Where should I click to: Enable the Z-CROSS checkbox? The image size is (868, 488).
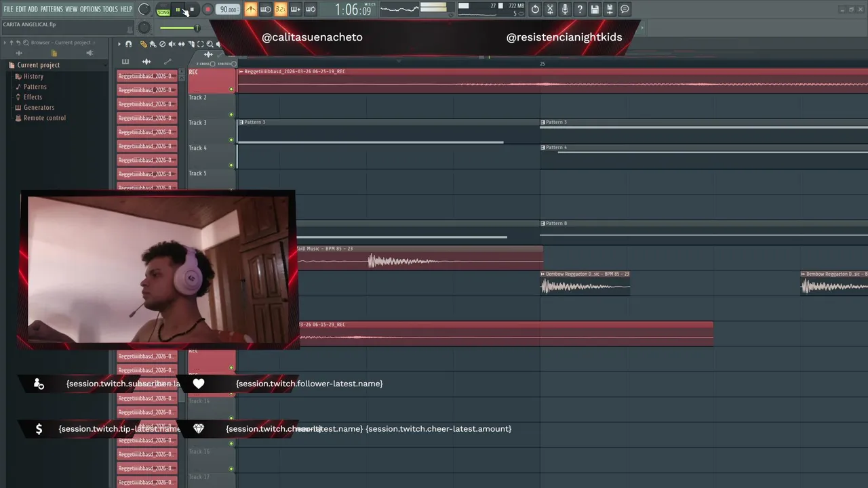point(212,64)
